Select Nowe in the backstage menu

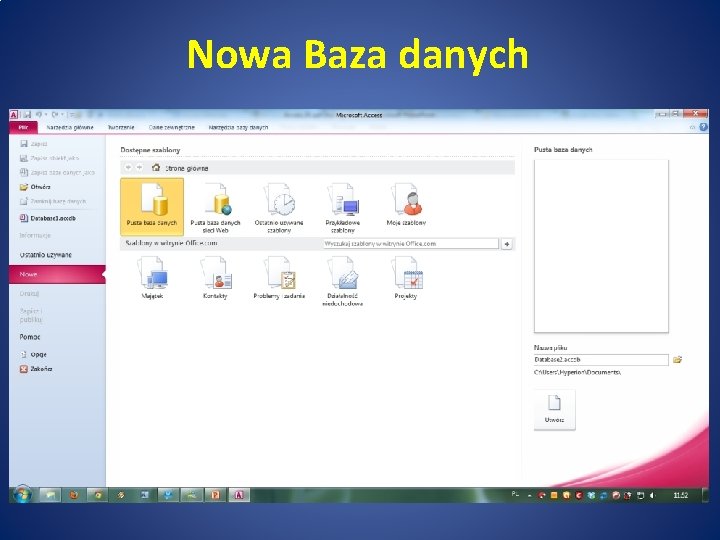click(x=57, y=274)
